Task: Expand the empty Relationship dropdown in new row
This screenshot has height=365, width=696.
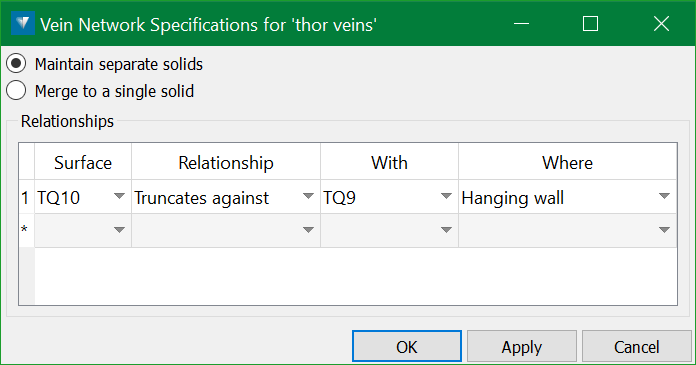Action: (x=308, y=230)
